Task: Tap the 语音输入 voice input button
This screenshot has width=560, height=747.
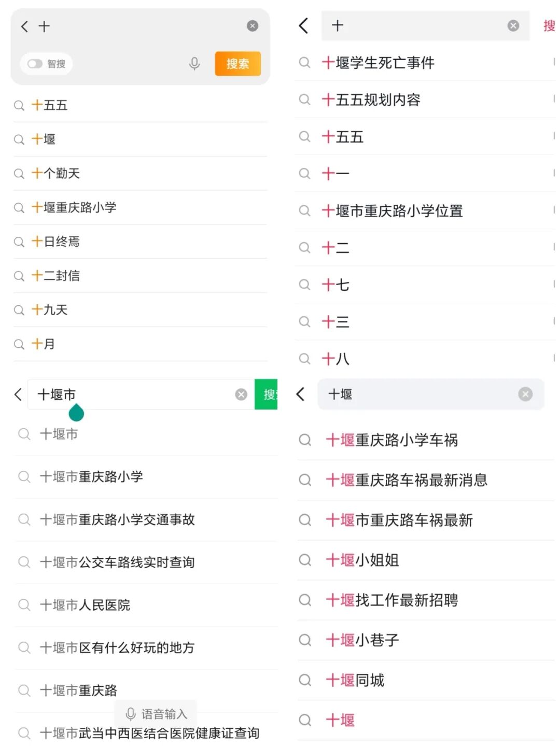Action: 156,714
